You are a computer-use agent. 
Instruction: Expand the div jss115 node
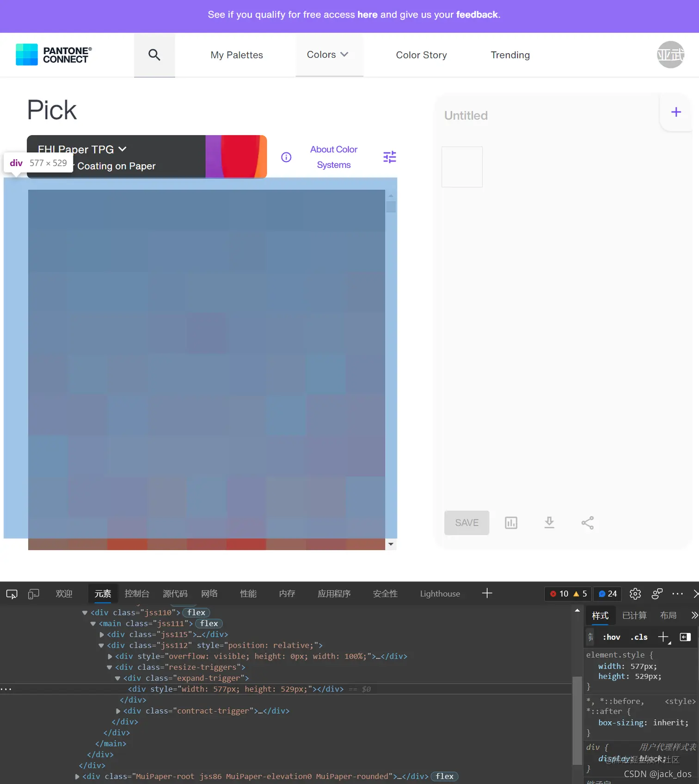(102, 635)
